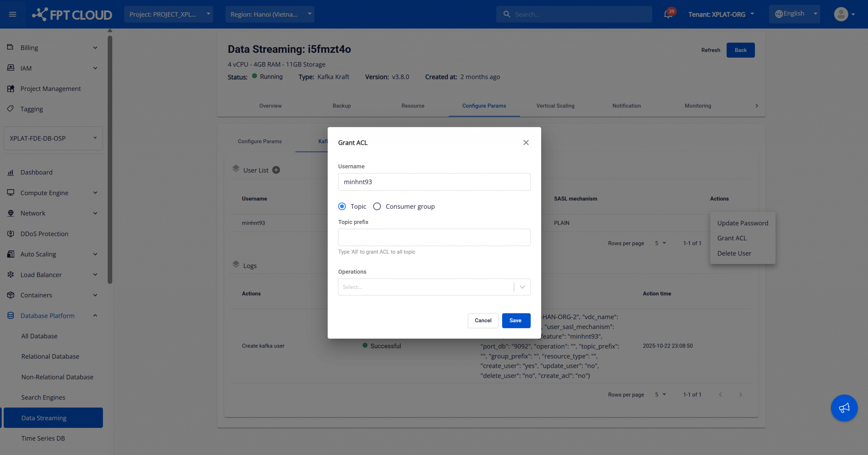Click the Save button
The width and height of the screenshot is (868, 455).
516,320
